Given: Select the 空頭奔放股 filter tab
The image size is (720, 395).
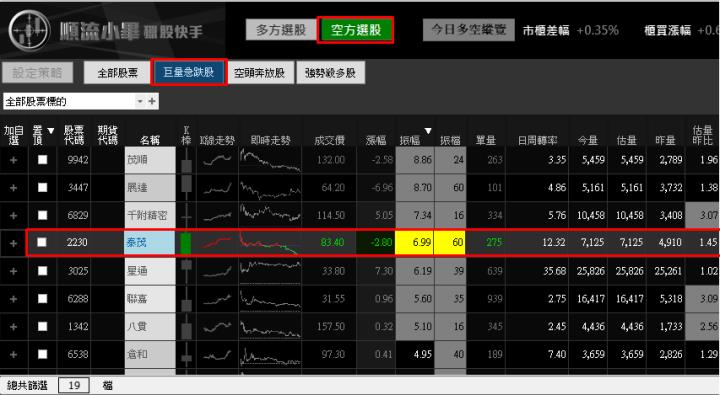Looking at the screenshot, I should pos(259,73).
